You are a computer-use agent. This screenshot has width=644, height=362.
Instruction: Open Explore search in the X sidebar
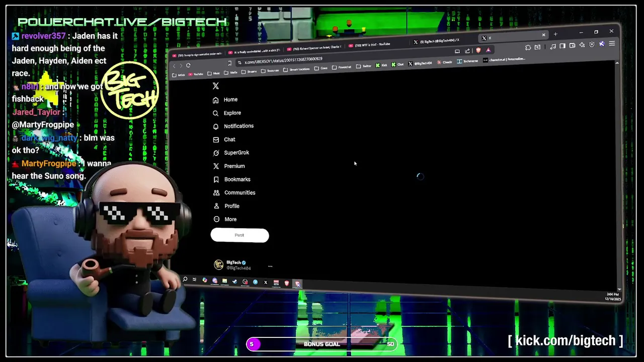click(x=226, y=113)
